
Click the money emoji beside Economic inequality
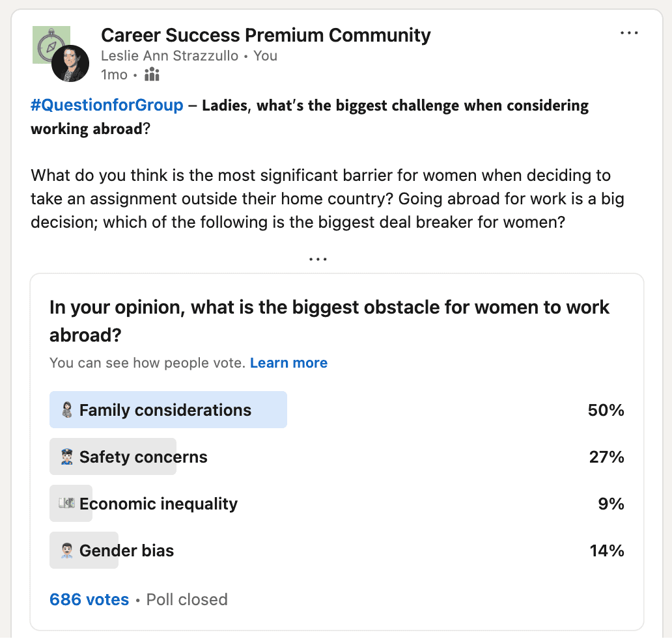(x=66, y=504)
